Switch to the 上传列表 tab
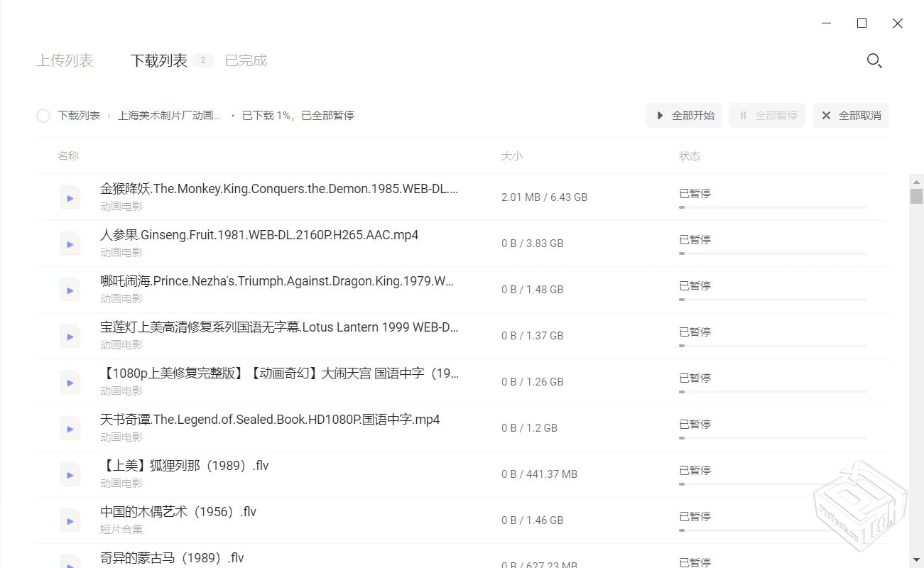The height and width of the screenshot is (568, 924). click(65, 60)
